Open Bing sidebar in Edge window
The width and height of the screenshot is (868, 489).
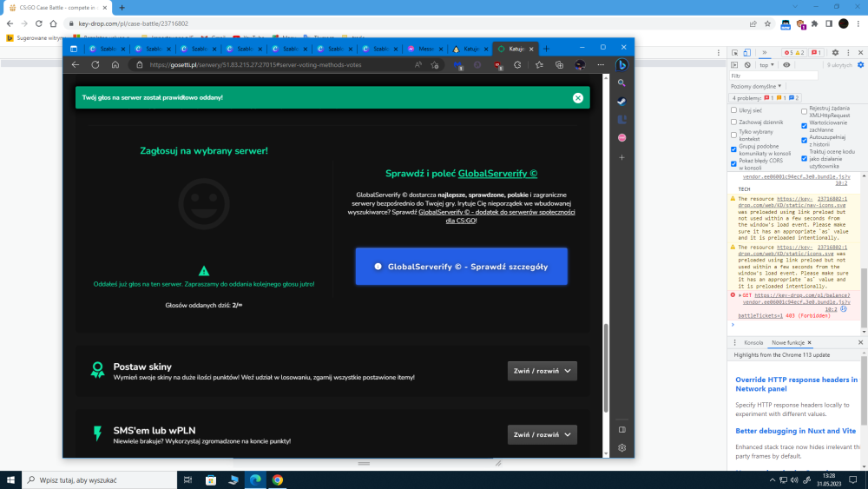[x=621, y=65]
